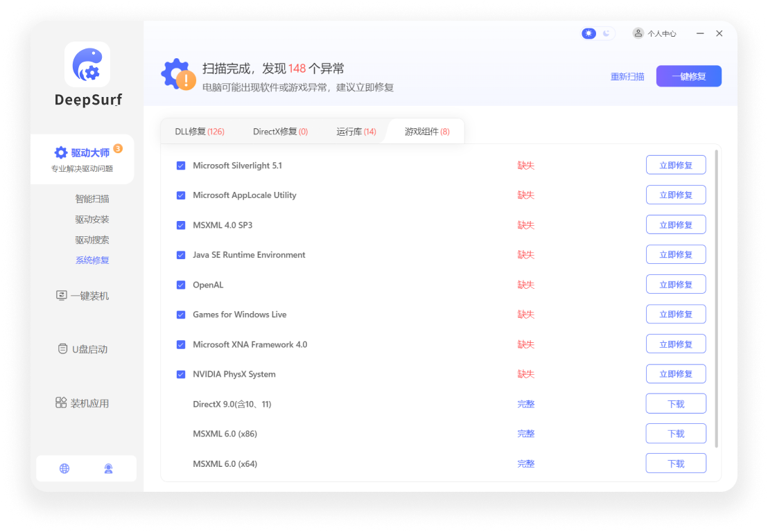Switch theme to dark mode via moon toggle
Viewport: 768px width, 532px height.
pyautogui.click(x=606, y=33)
